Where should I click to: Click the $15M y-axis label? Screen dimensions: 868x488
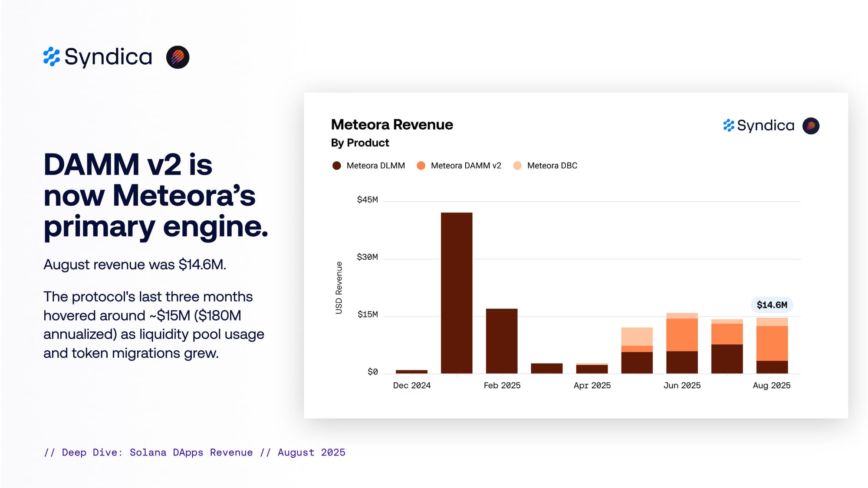(368, 314)
